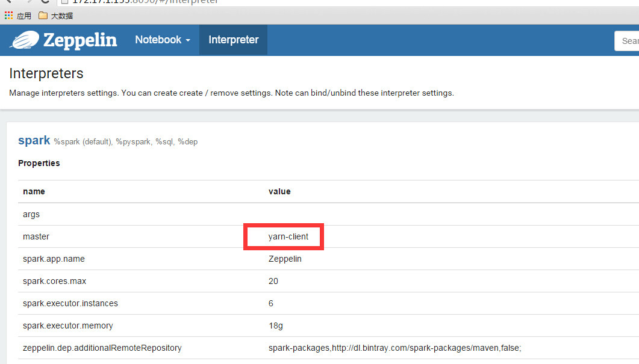Select the 'Zeppelin' app name value
The height and width of the screenshot is (364, 639).
285,259
